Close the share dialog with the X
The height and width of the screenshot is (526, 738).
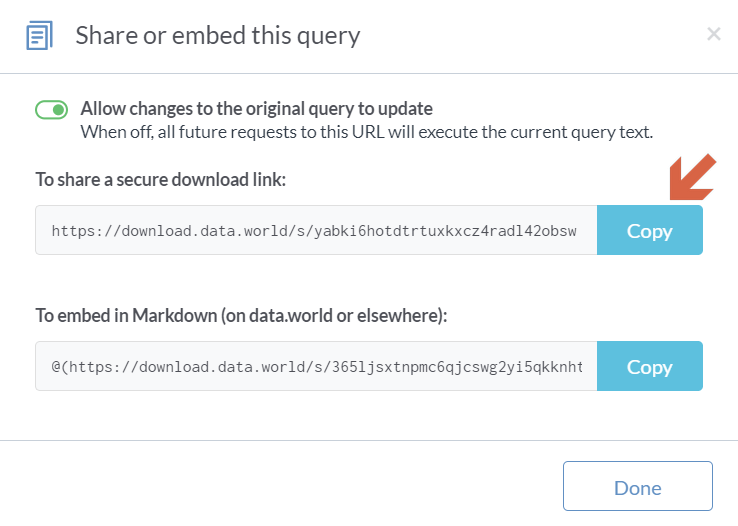tap(713, 34)
